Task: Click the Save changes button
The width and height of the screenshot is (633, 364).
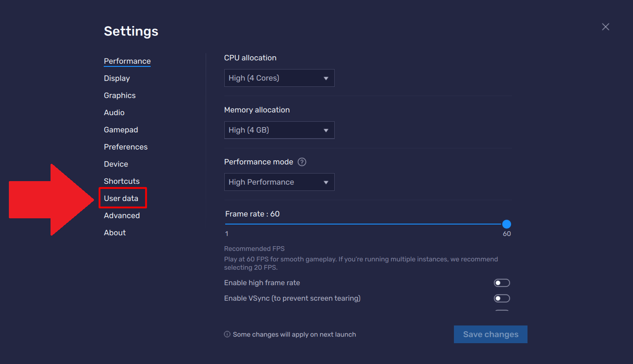Action: click(491, 334)
